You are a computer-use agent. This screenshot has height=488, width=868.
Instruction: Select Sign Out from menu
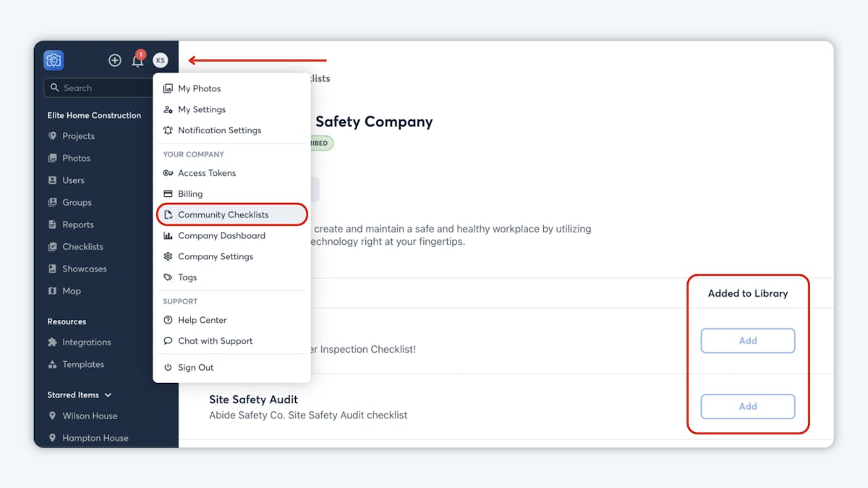[196, 368]
